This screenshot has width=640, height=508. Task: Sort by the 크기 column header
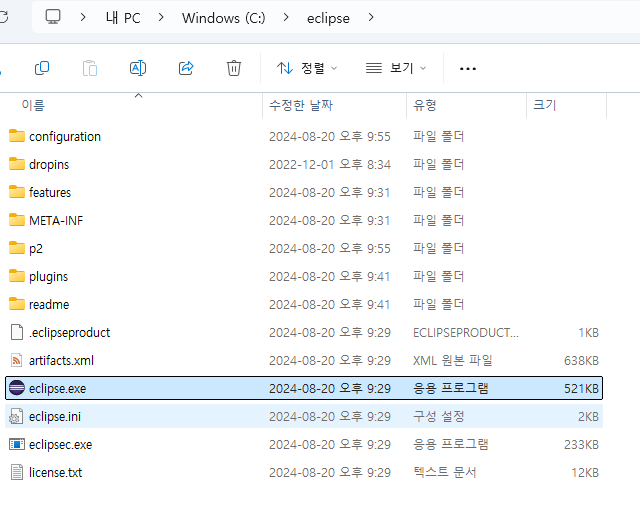(x=544, y=105)
